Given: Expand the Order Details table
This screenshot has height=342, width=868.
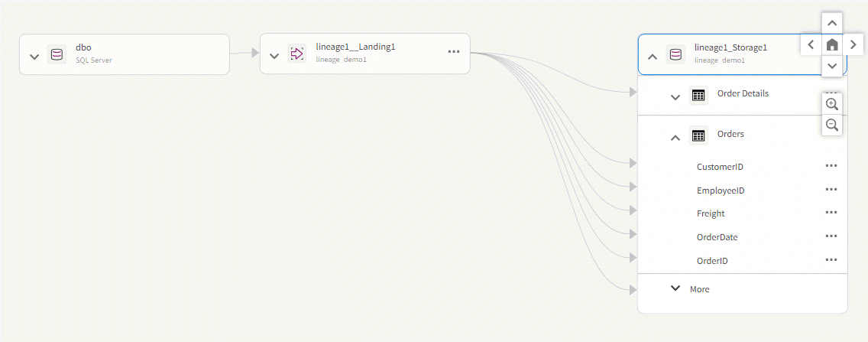Looking at the screenshot, I should [675, 97].
